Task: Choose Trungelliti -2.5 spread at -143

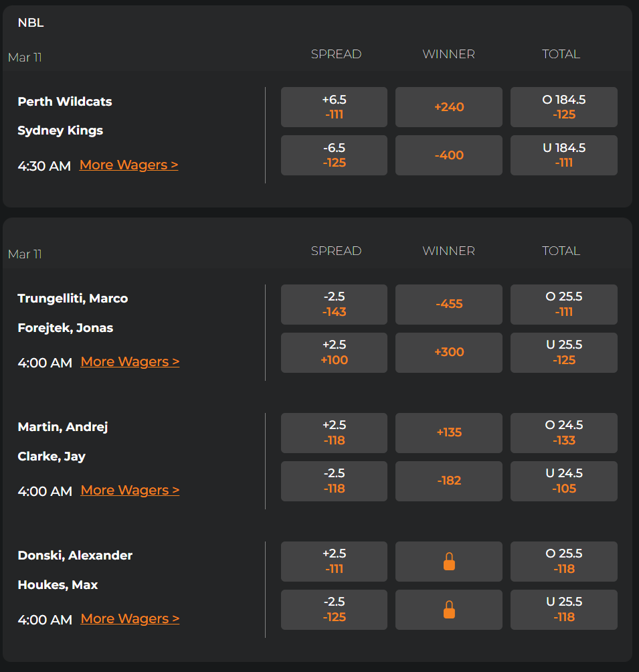Action: (334, 304)
